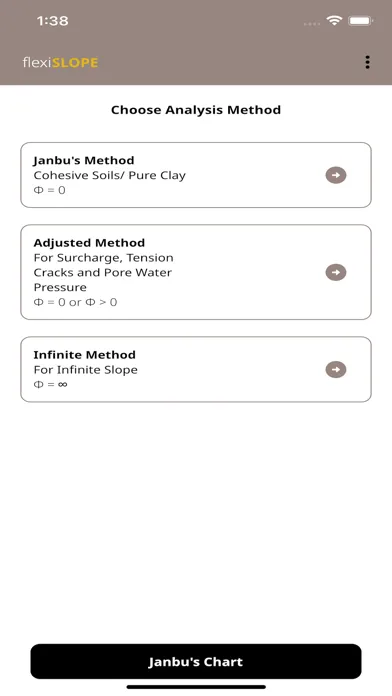
Task: Tap the cellular signal dots
Action: [x=312, y=24]
